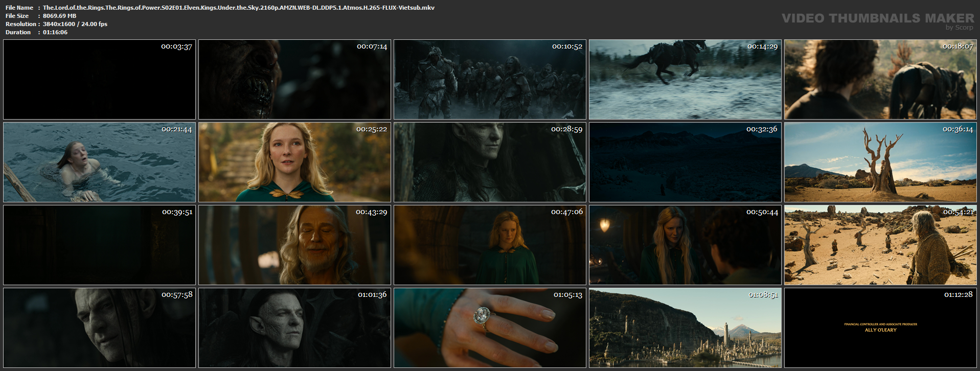Viewport: 980px width, 371px height.
Task: Click the Resolution label
Action: 21,24
